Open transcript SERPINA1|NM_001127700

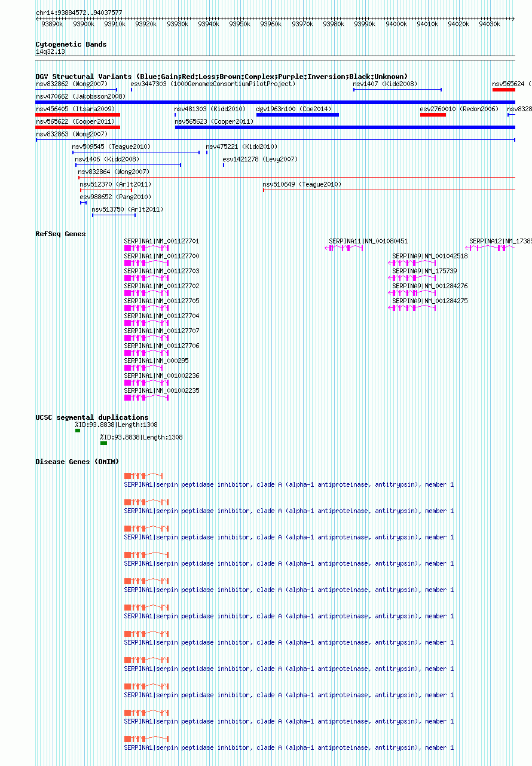(161, 257)
